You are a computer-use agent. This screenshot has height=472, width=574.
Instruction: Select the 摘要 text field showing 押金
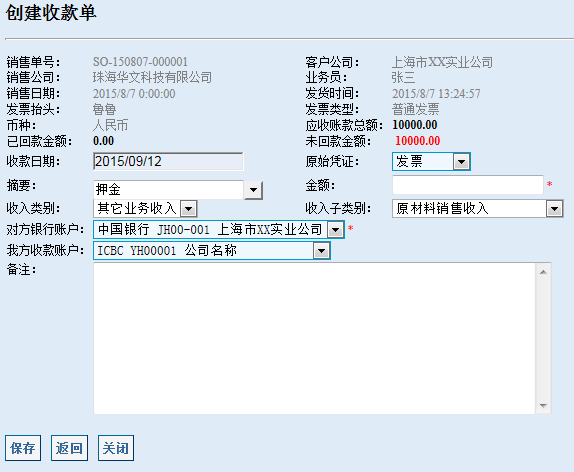[x=168, y=190]
